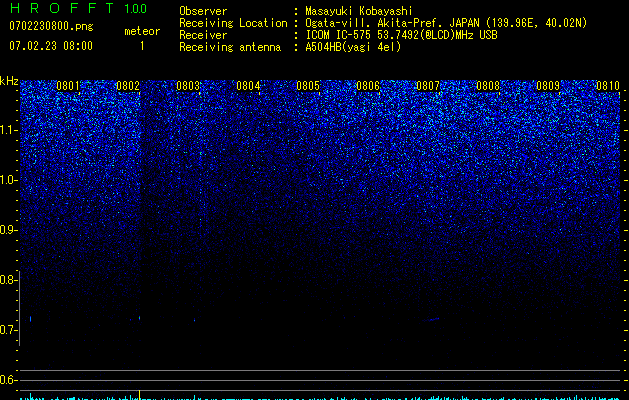Click the 0.8 kHz axis label
The height and width of the screenshot is (400, 629).
[x=8, y=280]
